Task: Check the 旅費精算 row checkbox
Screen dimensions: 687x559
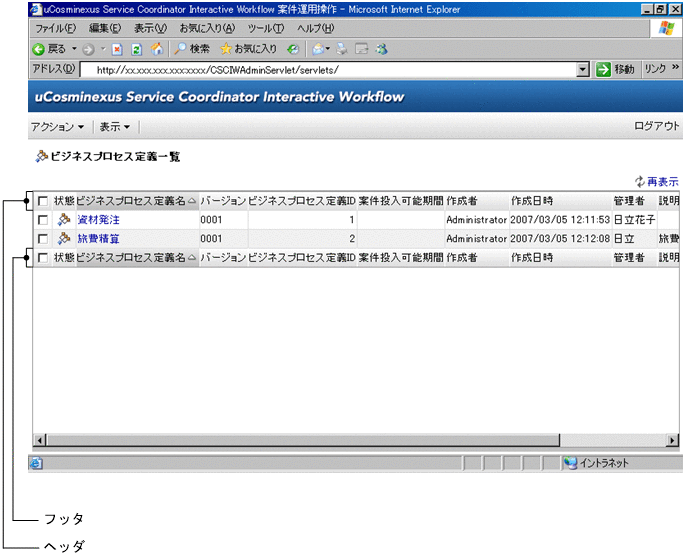Action: (42, 239)
